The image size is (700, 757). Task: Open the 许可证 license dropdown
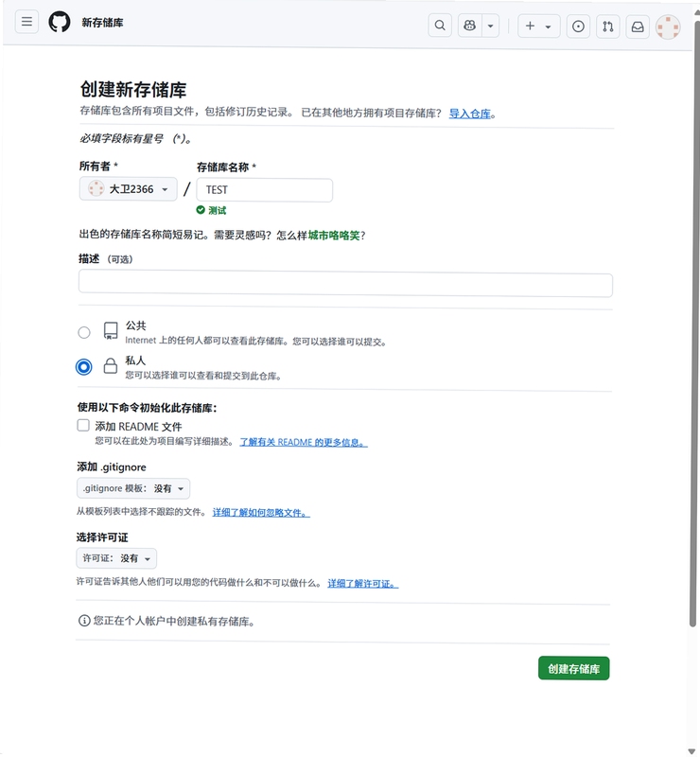pyautogui.click(x=116, y=558)
